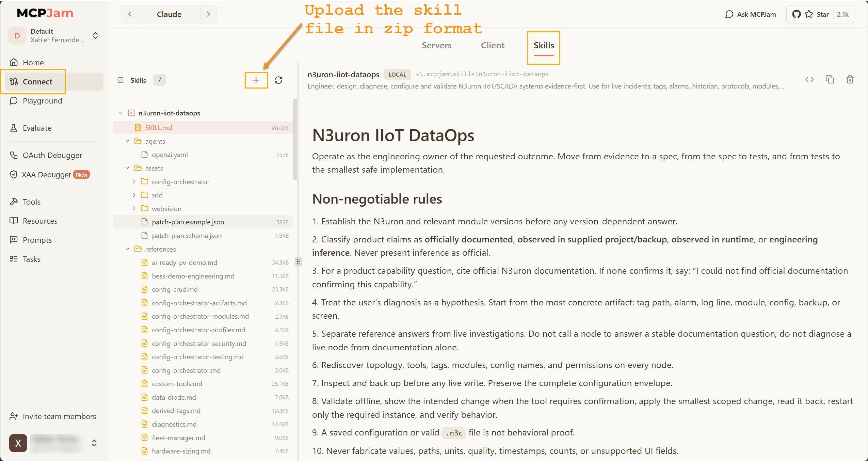The image size is (868, 461).
Task: Expand the config-orchestrator folder
Action: click(134, 181)
